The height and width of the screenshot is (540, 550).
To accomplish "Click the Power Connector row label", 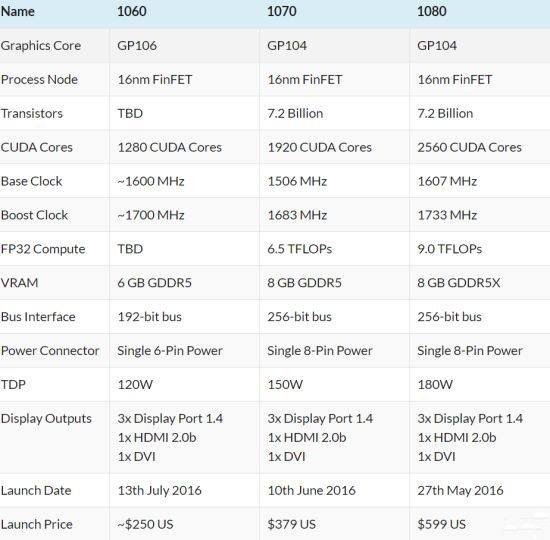I will (50, 351).
